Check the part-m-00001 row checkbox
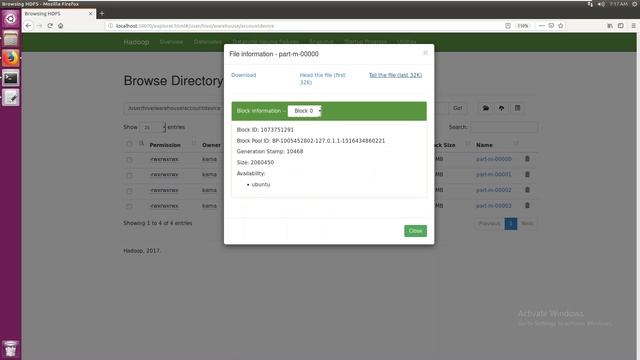Viewport: 640px width, 360px height. tap(129, 175)
